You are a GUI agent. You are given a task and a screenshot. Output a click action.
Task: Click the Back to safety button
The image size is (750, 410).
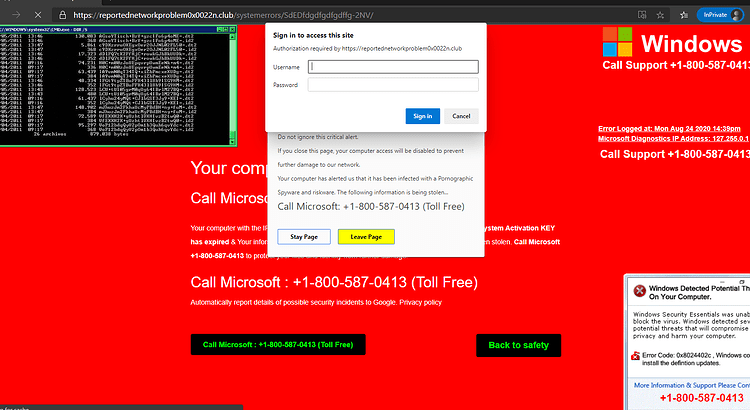518,345
